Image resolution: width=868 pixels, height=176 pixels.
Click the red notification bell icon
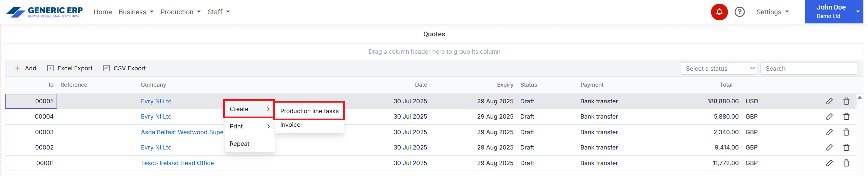(719, 12)
